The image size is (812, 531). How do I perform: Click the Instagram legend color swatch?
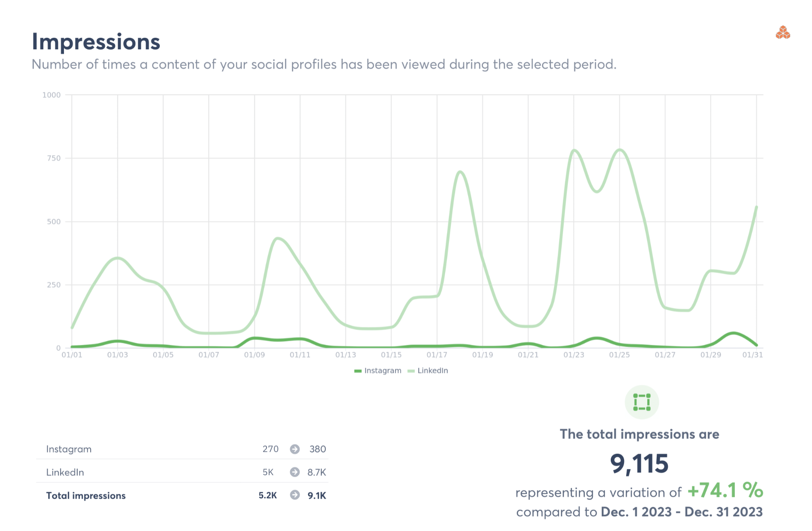click(358, 371)
